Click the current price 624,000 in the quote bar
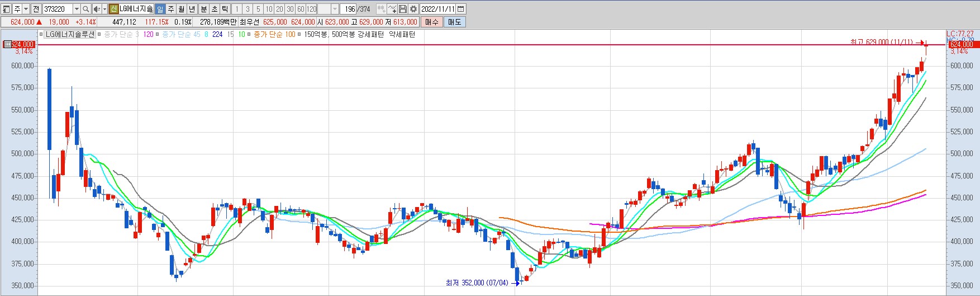The image size is (980, 296). [x=22, y=22]
